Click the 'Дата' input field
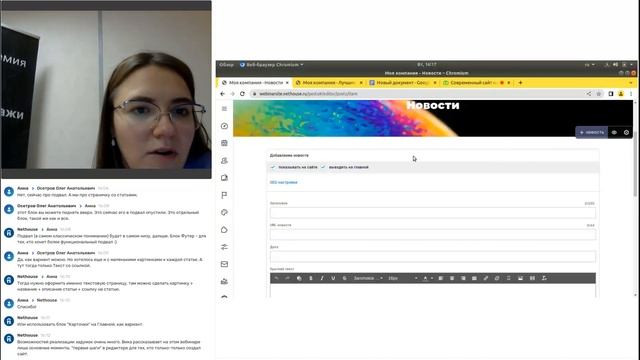Viewport: 640px width, 360px height. click(433, 256)
